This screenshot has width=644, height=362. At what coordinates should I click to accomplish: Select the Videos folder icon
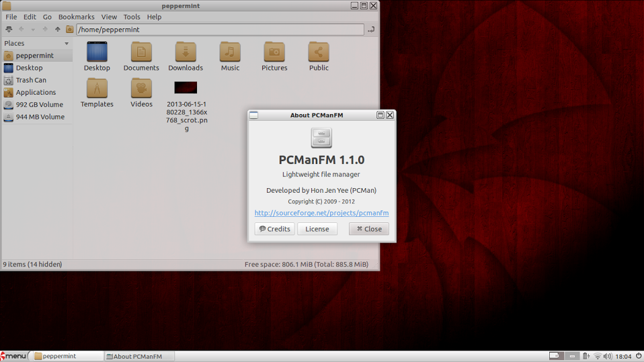pyautogui.click(x=141, y=88)
